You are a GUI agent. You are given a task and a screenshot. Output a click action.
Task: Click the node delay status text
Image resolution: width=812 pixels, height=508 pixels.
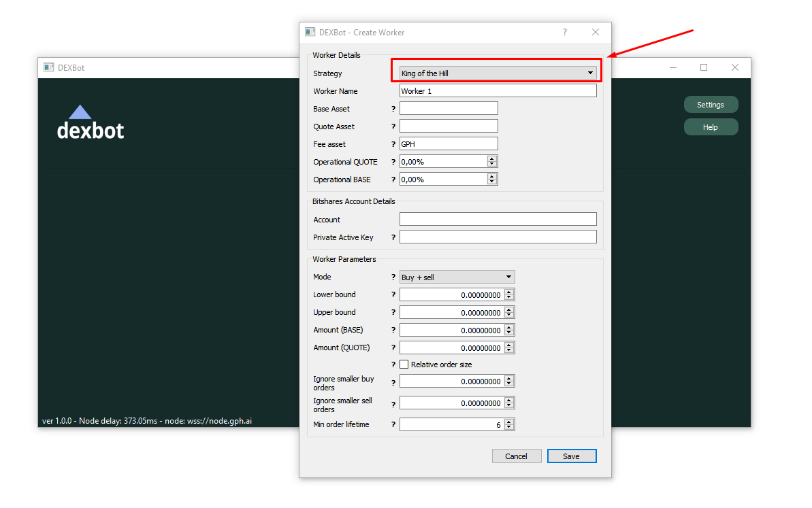[x=147, y=420]
